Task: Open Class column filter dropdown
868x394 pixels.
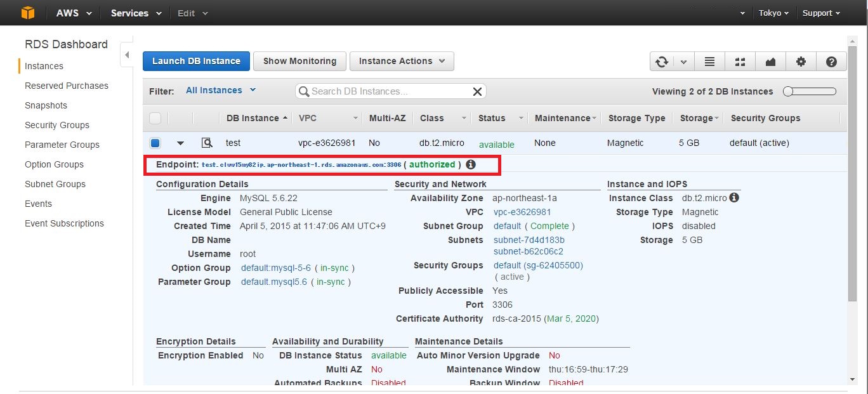Action: [464, 118]
